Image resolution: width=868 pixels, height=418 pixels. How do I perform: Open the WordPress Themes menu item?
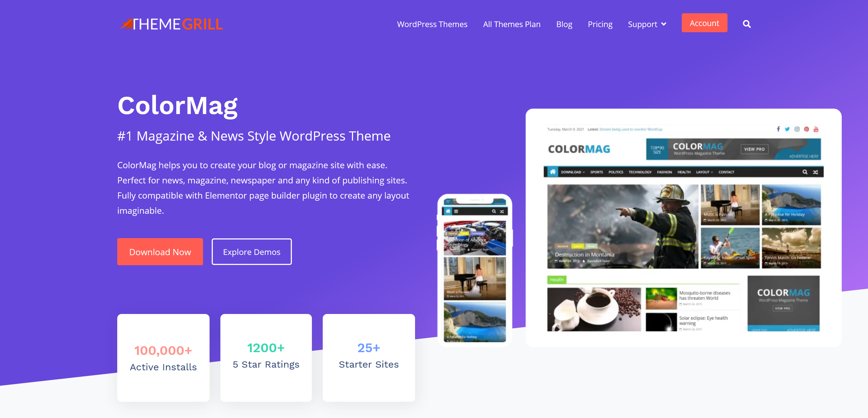click(x=432, y=24)
